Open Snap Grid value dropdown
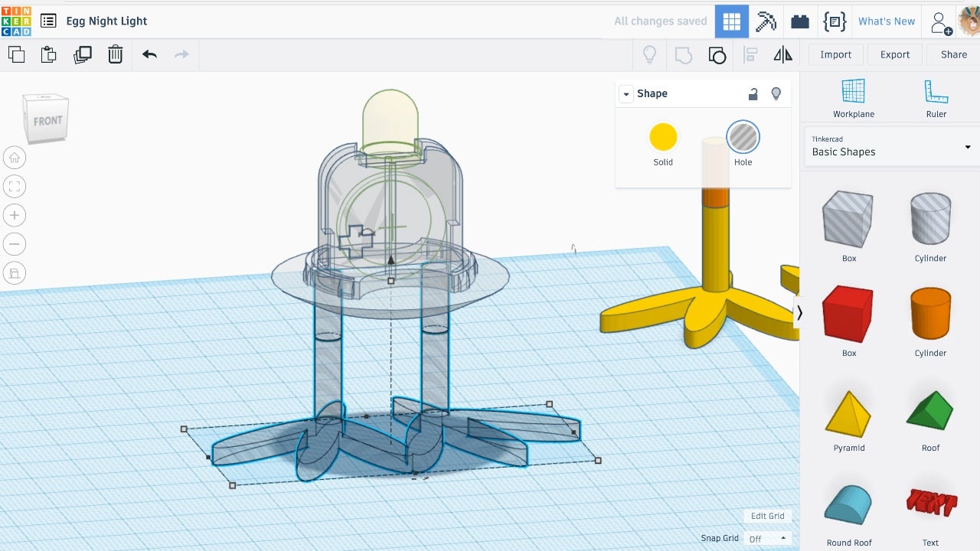 point(768,539)
